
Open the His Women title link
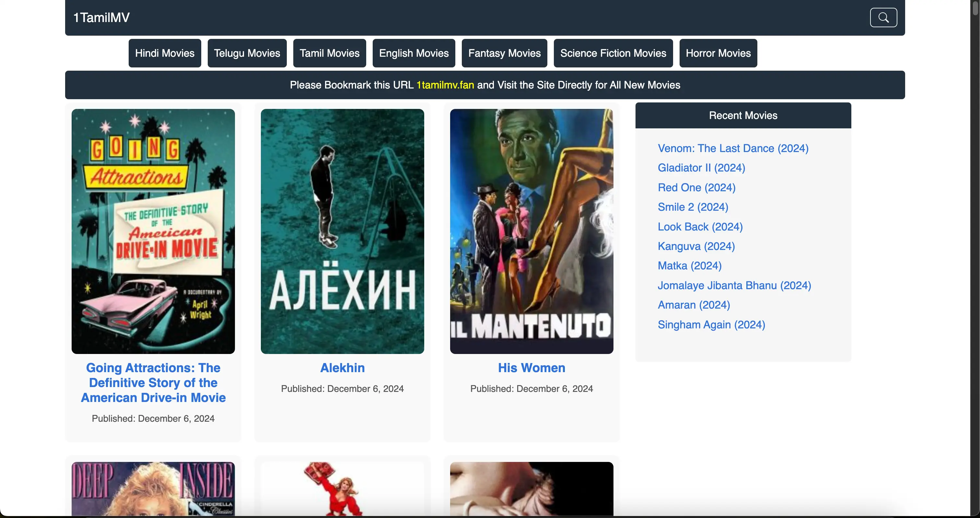(x=531, y=368)
